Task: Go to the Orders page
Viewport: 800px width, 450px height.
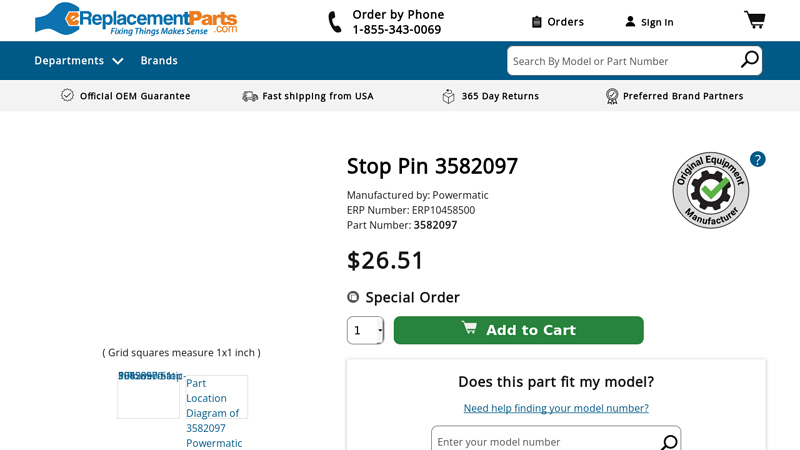Action: pos(557,22)
